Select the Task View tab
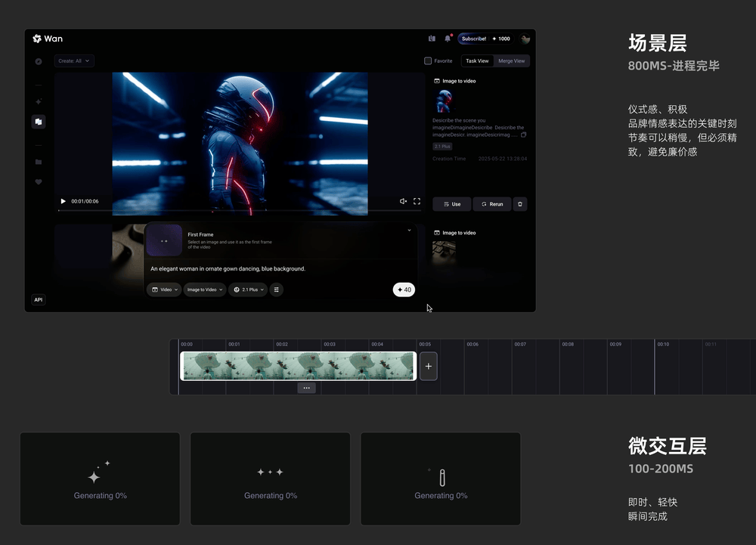The height and width of the screenshot is (545, 756). [x=477, y=61]
